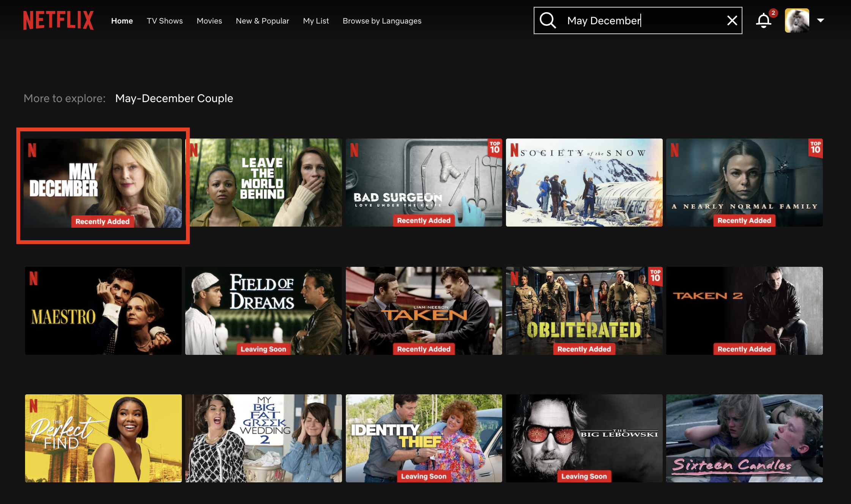This screenshot has height=504, width=851.
Task: Click the Netflix logo to go home
Action: [58, 20]
